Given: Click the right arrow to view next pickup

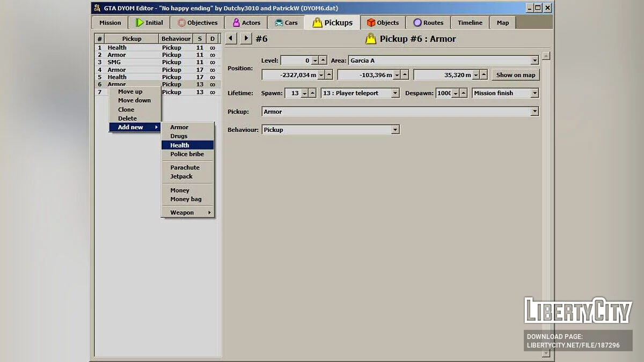Looking at the screenshot, I should tap(246, 38).
